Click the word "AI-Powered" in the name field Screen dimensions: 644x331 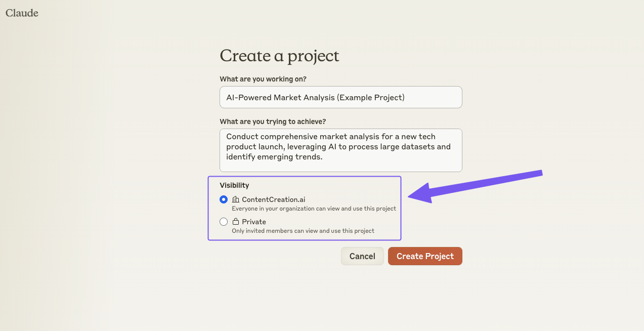coord(248,97)
